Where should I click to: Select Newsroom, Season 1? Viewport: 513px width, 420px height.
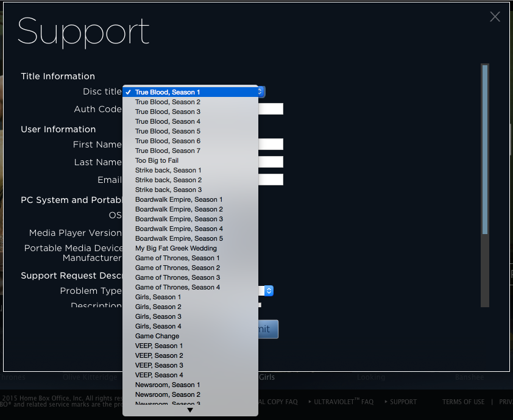(191, 385)
